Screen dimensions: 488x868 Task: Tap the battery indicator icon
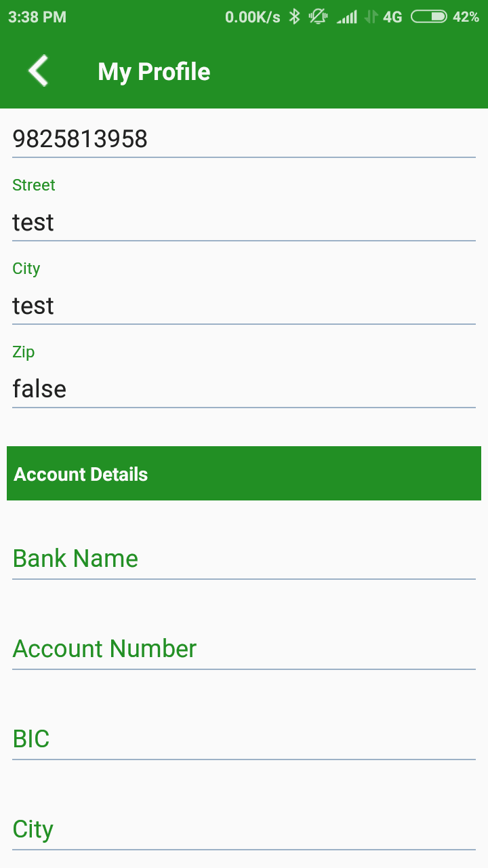[428, 17]
